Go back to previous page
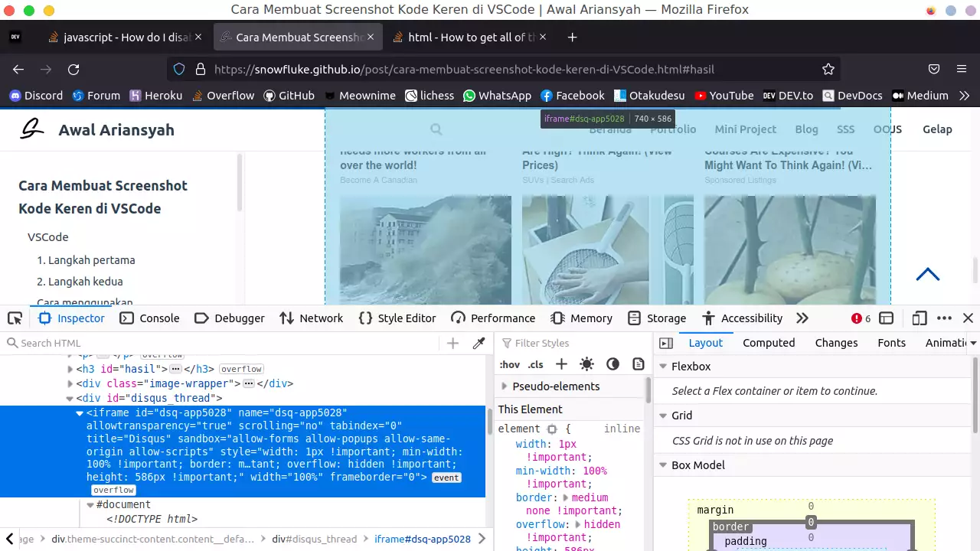 point(18,69)
